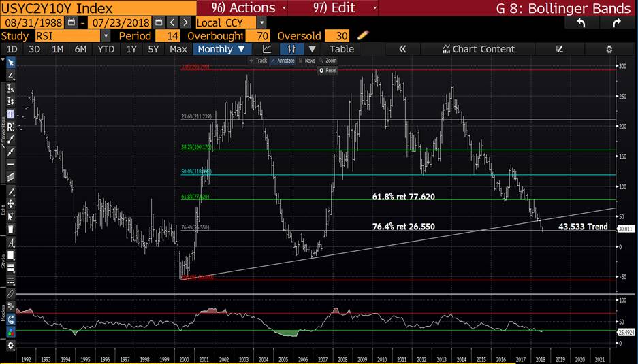Select the Max range tab
The height and width of the screenshot is (364, 638).
(x=178, y=49)
